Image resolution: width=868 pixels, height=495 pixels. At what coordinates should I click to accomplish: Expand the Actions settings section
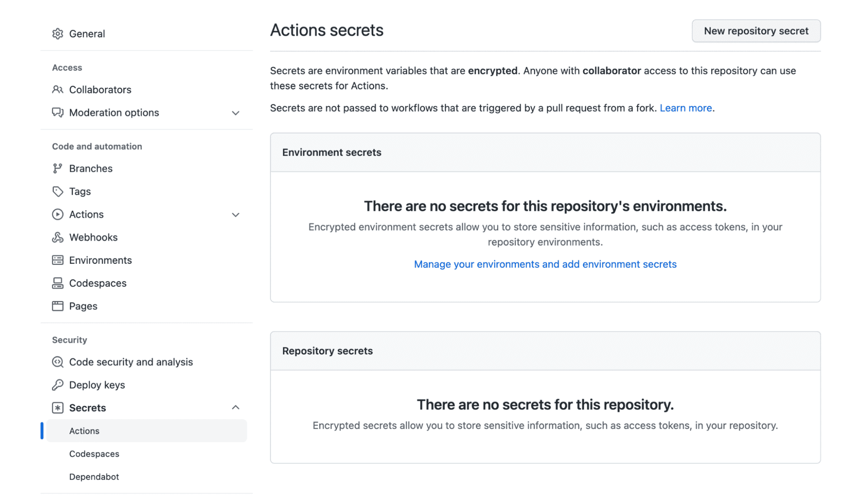point(236,215)
